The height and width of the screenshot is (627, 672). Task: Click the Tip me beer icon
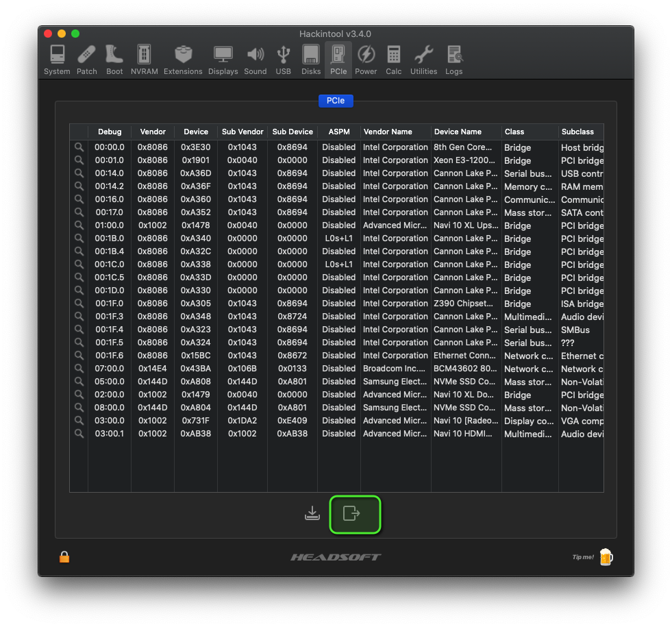606,557
